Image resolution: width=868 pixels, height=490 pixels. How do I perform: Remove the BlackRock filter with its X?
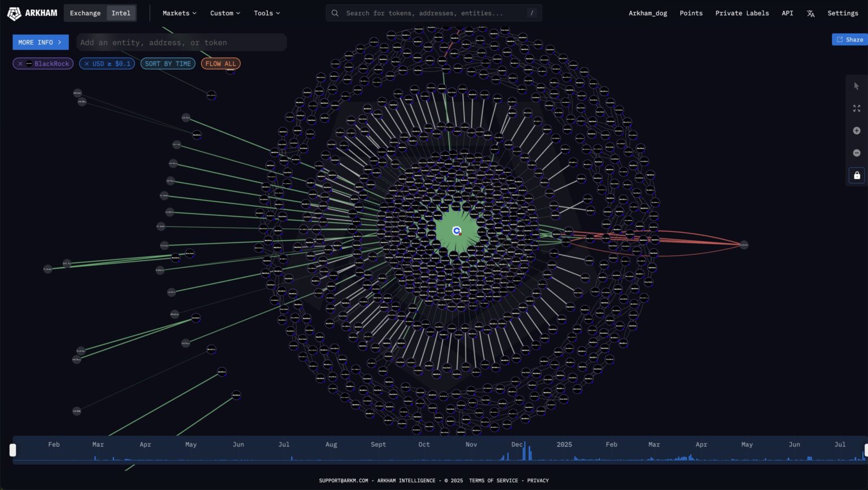pyautogui.click(x=20, y=64)
